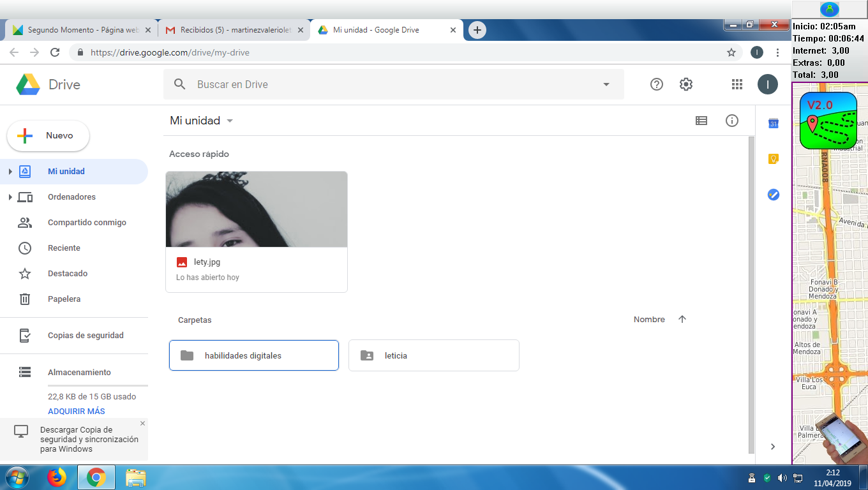Open Google Tasks in the side panel

773,195
